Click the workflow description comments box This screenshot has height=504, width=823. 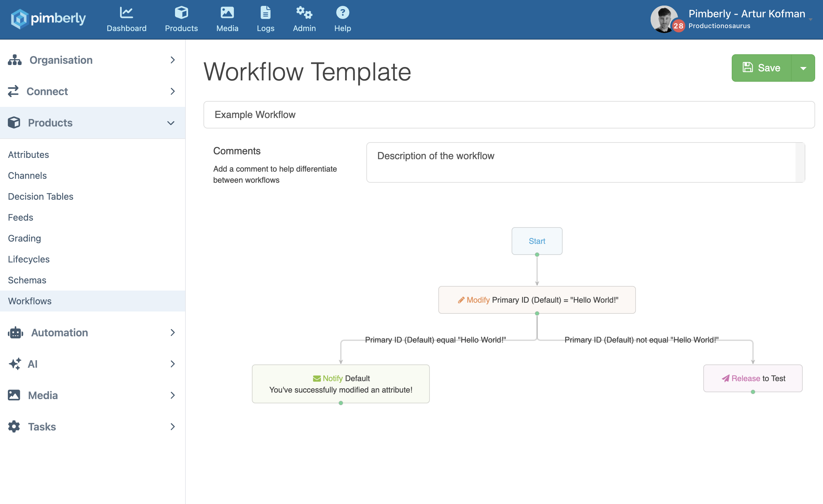[581, 162]
